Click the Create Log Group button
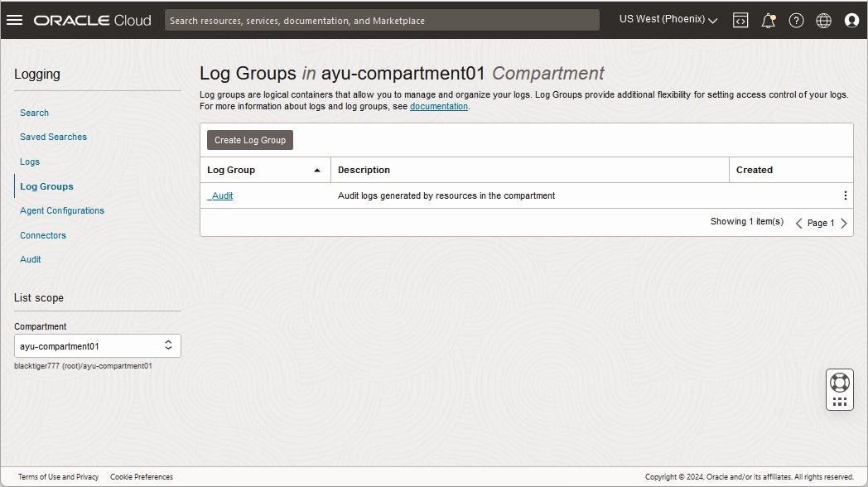The image size is (868, 487). 250,140
